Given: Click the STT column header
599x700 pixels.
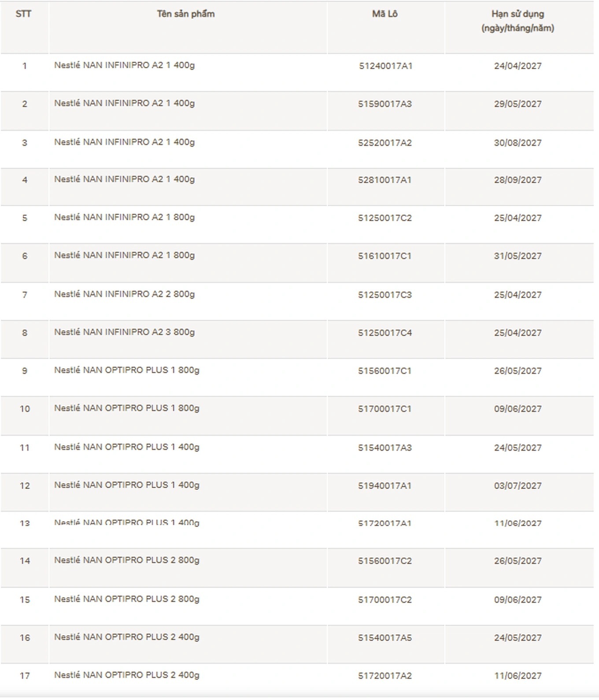Looking at the screenshot, I should (24, 14).
